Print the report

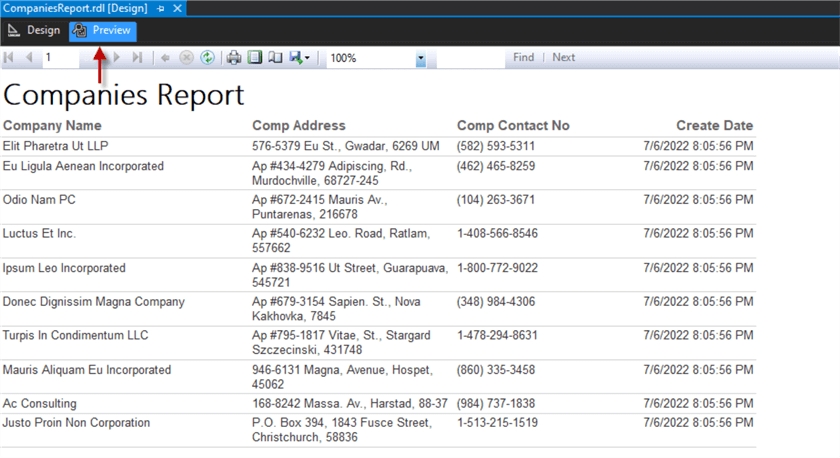tap(234, 57)
